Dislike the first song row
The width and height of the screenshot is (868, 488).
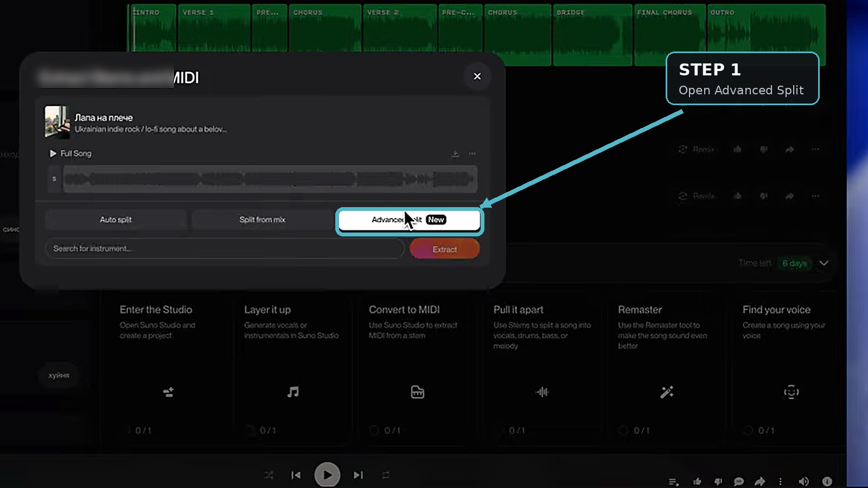click(x=763, y=149)
